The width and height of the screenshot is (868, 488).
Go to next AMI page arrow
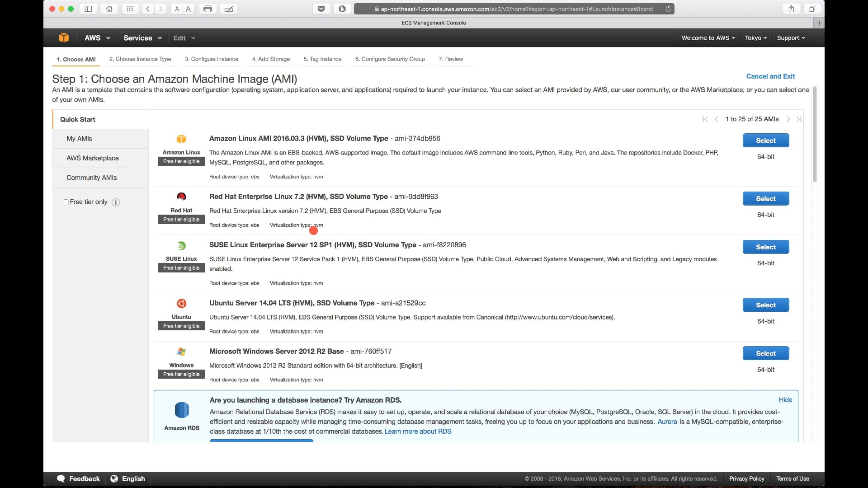point(788,119)
